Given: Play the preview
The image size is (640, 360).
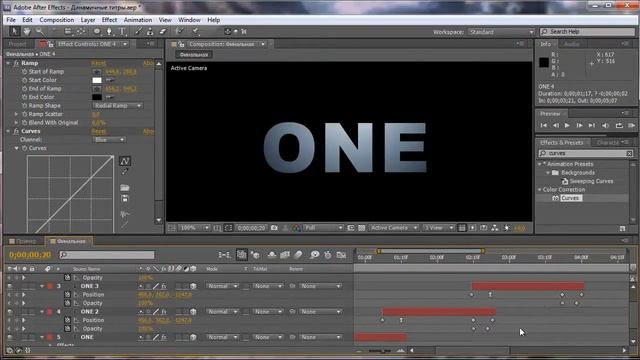Looking at the screenshot, I should click(x=567, y=126).
